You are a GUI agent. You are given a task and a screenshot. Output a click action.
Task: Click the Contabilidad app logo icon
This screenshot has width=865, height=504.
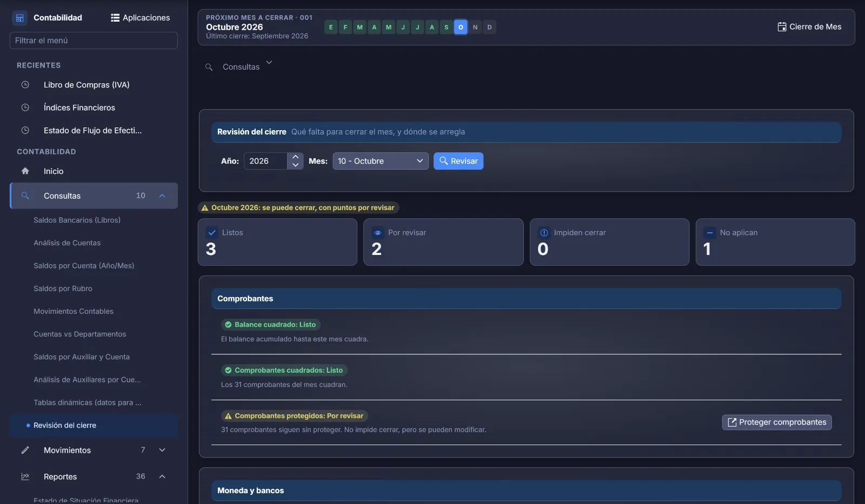[x=20, y=18]
